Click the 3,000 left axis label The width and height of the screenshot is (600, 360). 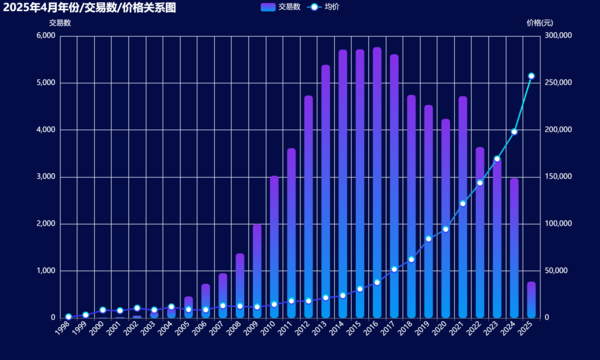pos(46,177)
